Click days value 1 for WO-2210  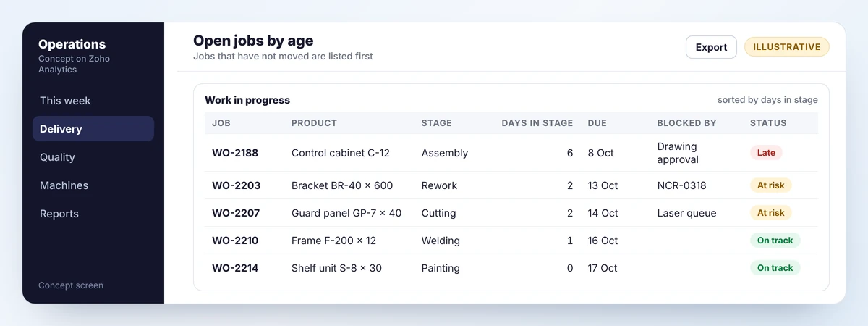(570, 241)
